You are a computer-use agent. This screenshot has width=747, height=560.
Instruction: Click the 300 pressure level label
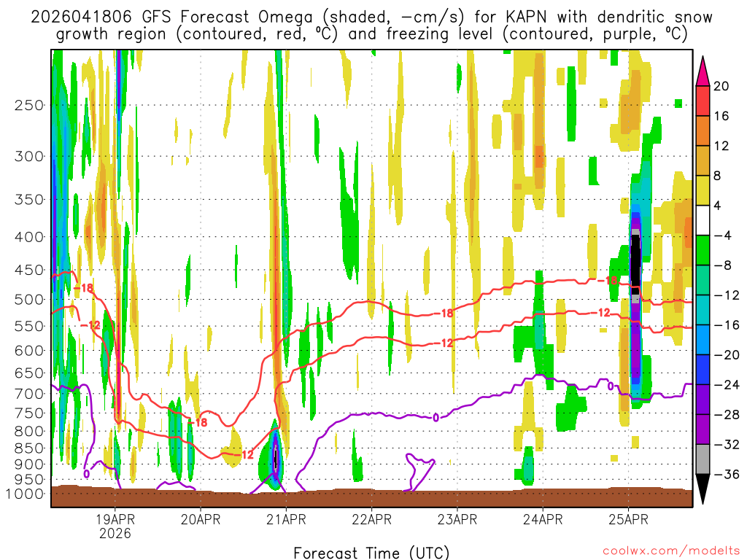29,156
